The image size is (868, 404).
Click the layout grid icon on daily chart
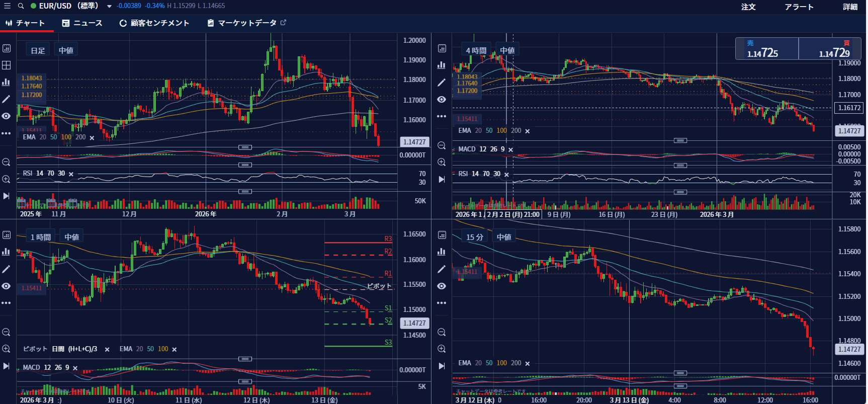click(7, 65)
